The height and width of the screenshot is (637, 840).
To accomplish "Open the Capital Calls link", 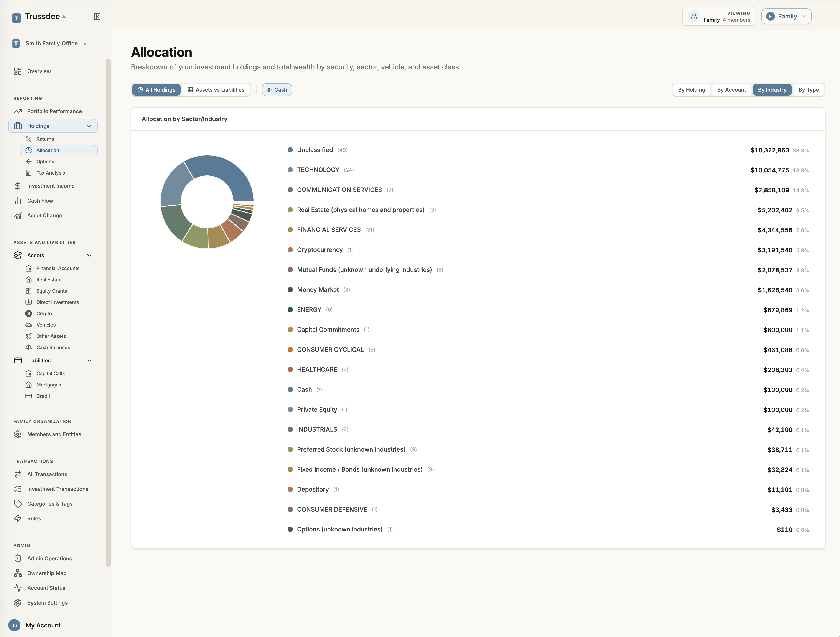I will click(x=51, y=374).
